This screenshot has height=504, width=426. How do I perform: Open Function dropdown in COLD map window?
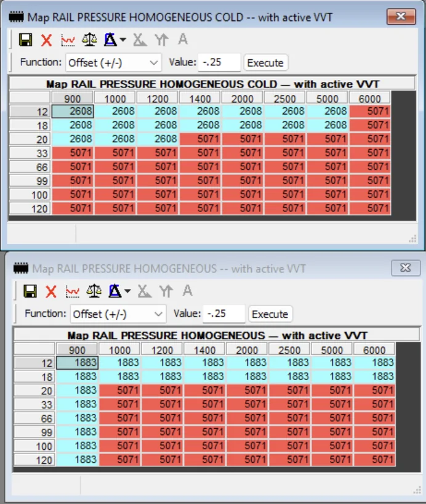coord(113,62)
